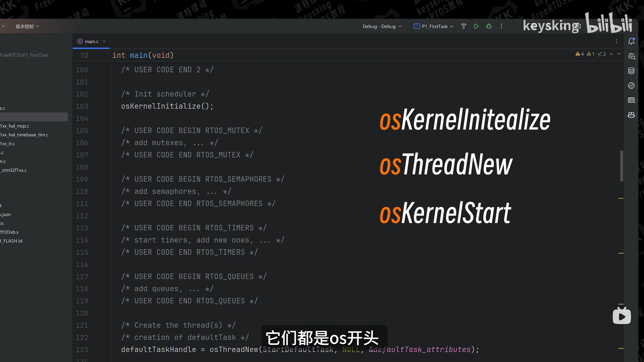Click the warnings count inspection widget

(580, 54)
